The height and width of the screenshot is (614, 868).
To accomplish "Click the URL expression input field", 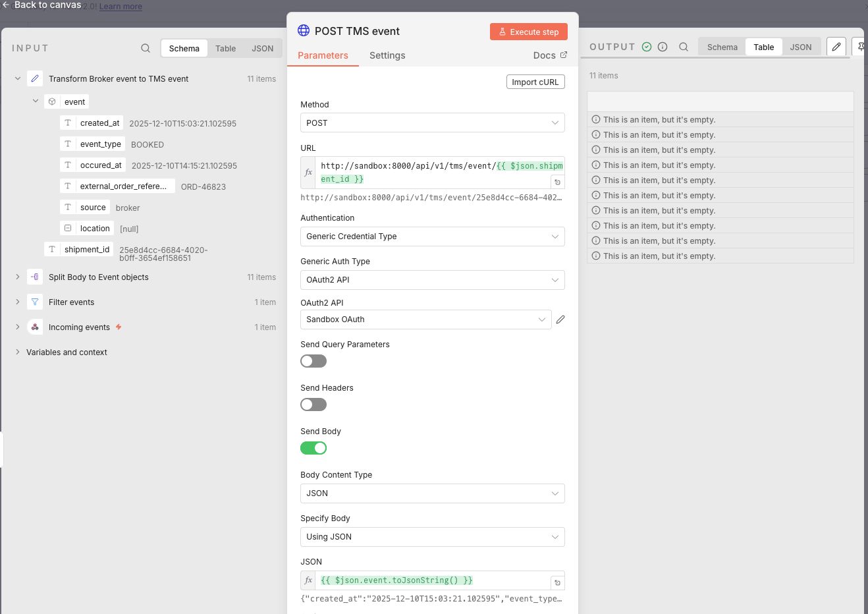I will coord(435,172).
